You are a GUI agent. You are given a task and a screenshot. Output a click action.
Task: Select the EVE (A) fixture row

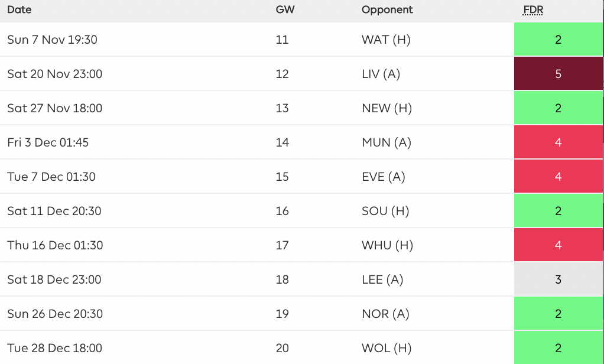302,177
